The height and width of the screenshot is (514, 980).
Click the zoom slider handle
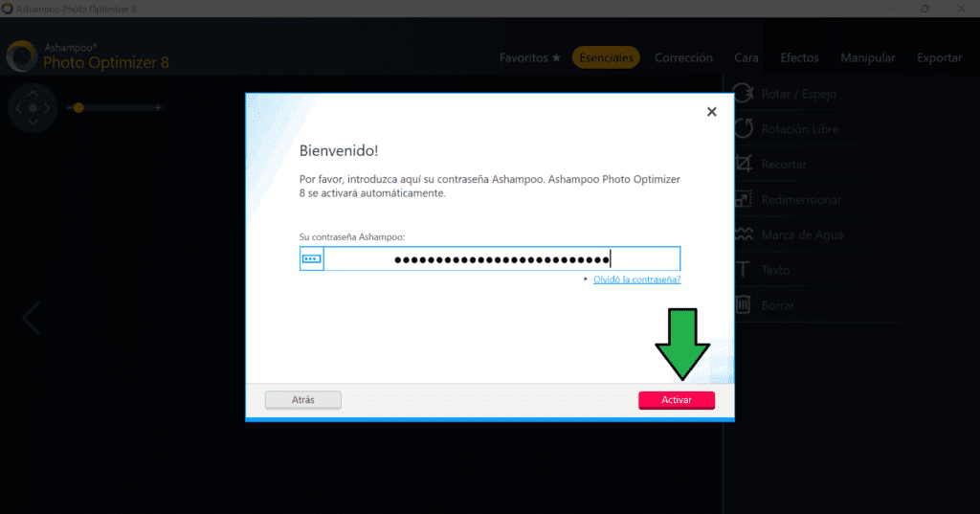(x=78, y=107)
